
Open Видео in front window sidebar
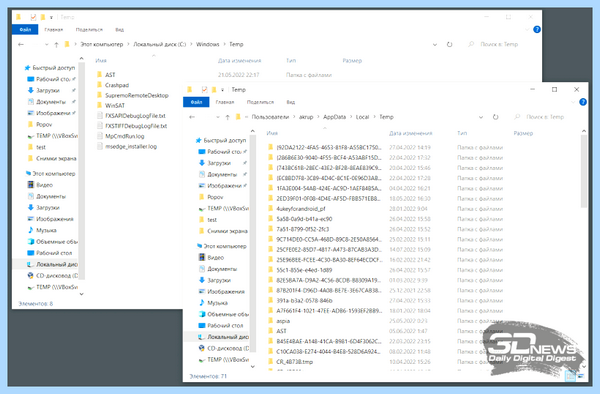215,257
